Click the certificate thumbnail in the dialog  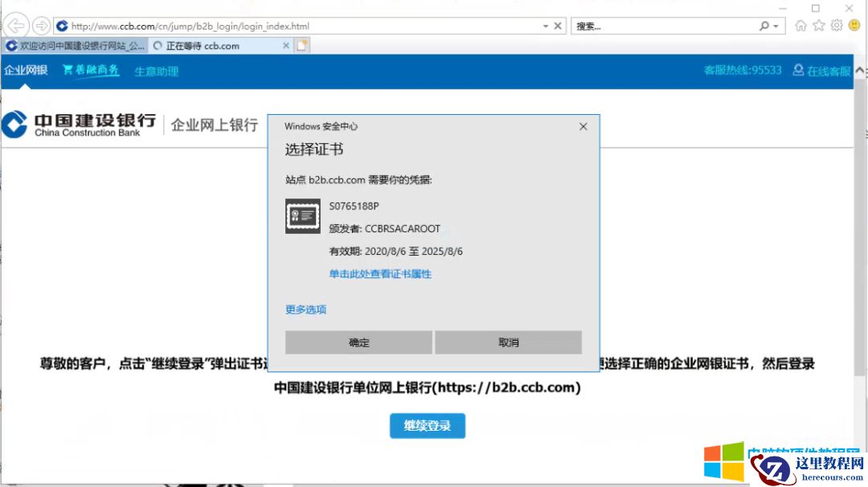coord(301,215)
